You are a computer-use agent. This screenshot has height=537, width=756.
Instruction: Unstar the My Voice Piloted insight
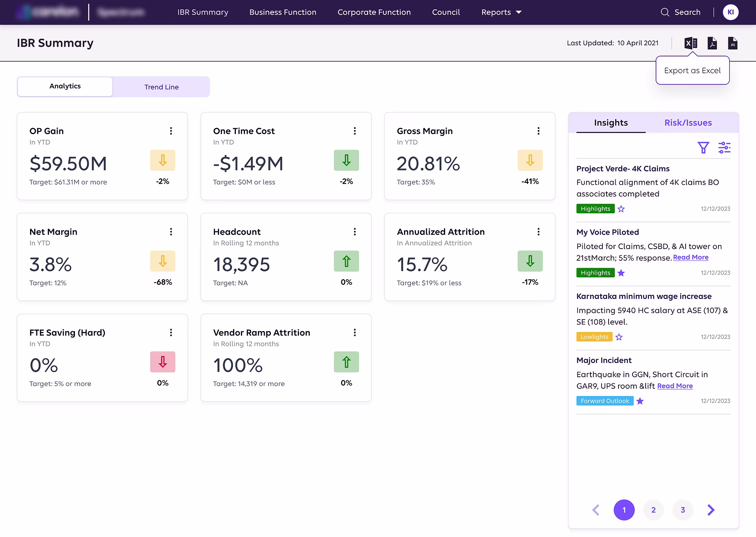pyautogui.click(x=621, y=273)
